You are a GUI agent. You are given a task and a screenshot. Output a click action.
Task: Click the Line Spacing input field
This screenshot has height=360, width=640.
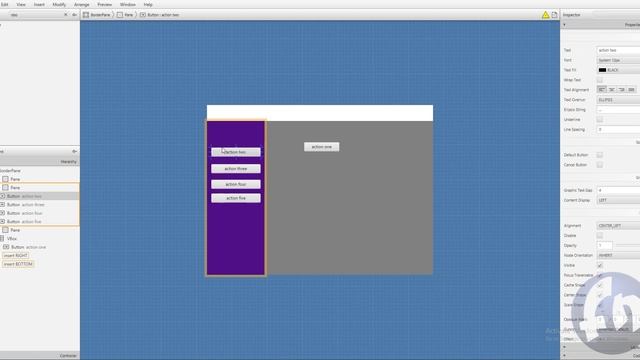click(x=618, y=129)
